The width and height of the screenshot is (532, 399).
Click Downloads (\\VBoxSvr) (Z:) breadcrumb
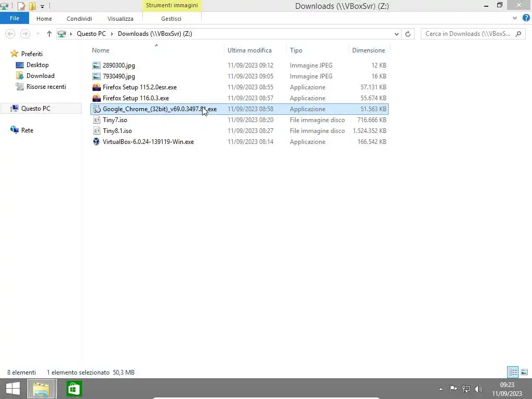pos(155,34)
